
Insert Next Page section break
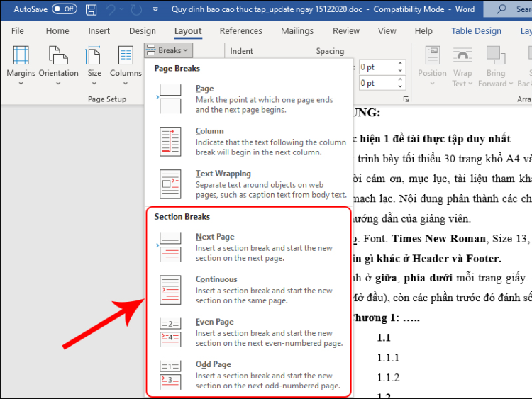[248, 247]
